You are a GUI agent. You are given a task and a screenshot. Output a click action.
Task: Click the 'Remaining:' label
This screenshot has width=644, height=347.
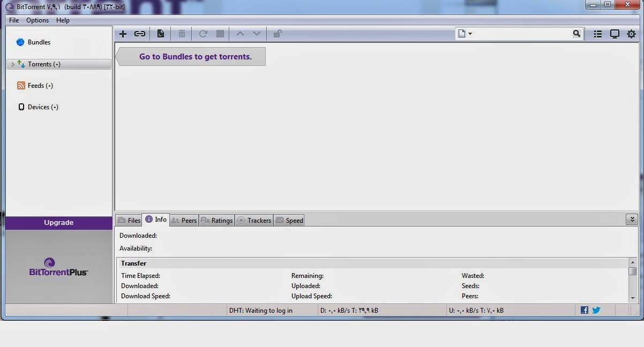(308, 276)
